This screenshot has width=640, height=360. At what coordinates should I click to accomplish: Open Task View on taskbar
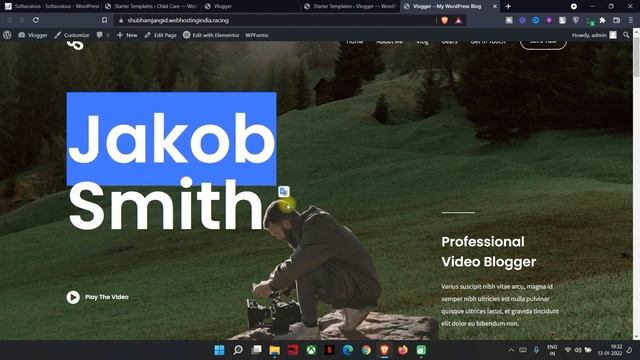256,350
